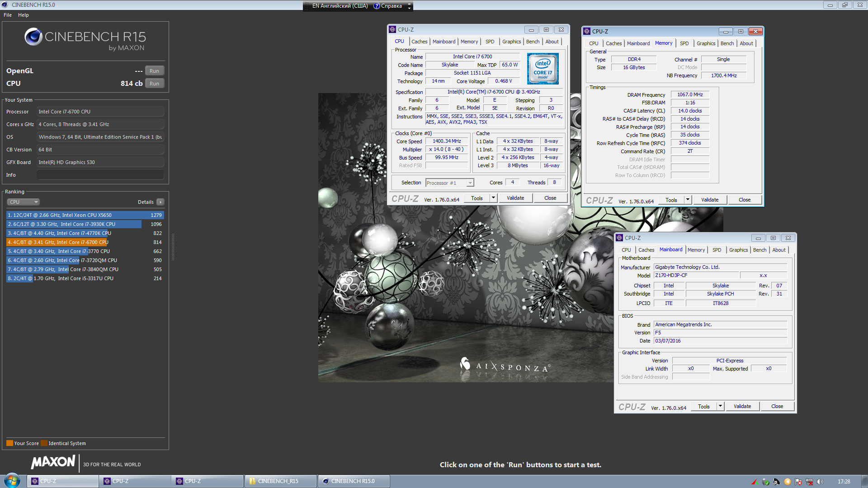Click Close button in Memory CPU-Z window
Screen dimensions: 868x488
[745, 200]
